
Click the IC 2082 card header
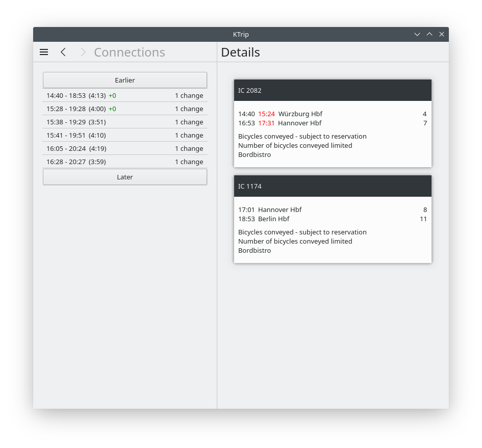pyautogui.click(x=333, y=90)
